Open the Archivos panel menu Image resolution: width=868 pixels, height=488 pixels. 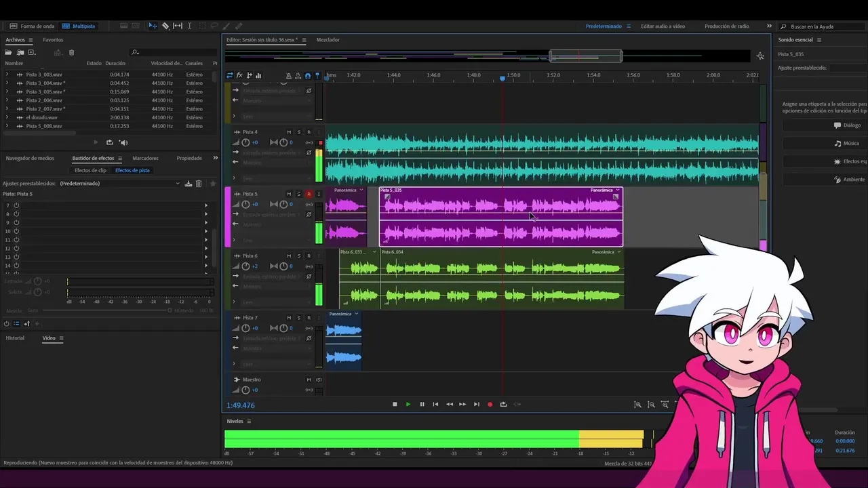(x=31, y=40)
